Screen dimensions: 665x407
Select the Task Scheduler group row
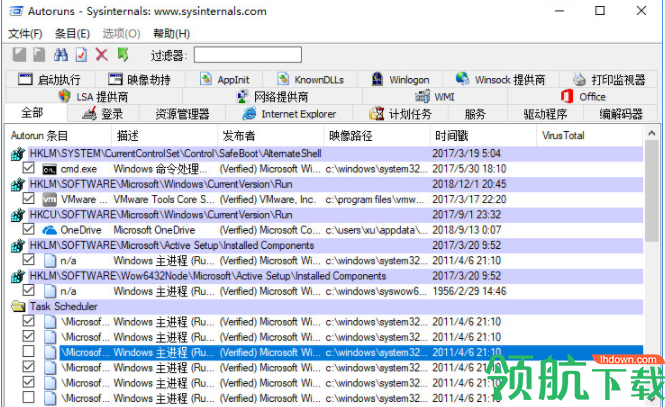tap(336, 307)
